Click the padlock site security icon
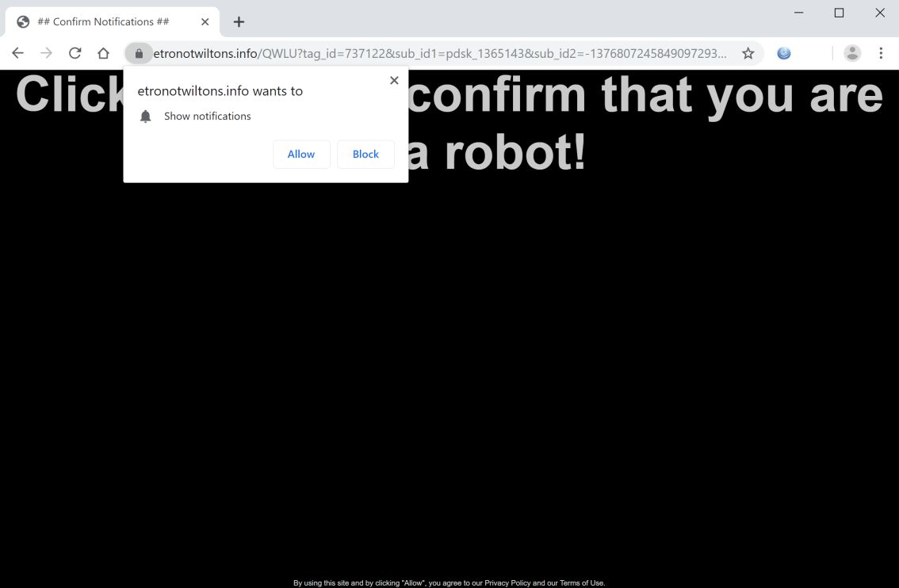 138,53
